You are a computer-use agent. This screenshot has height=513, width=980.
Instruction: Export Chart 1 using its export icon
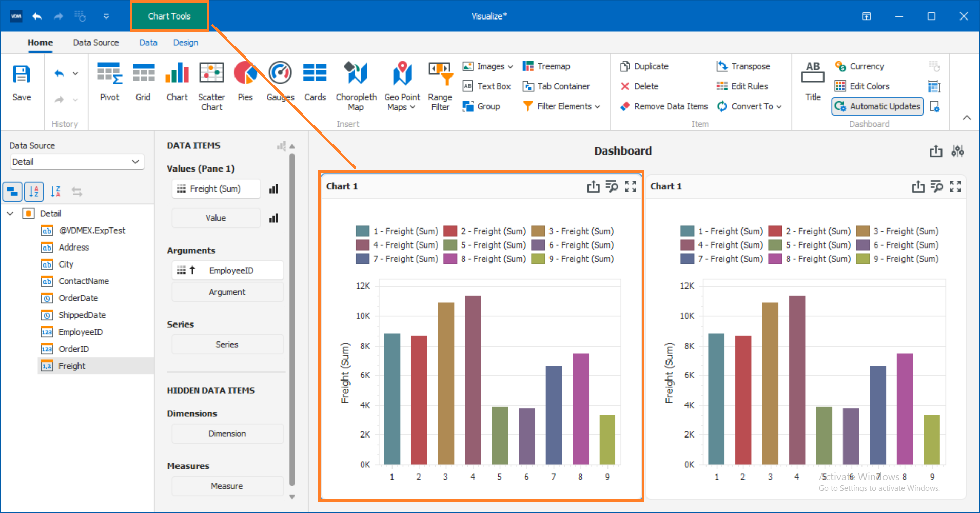tap(593, 186)
